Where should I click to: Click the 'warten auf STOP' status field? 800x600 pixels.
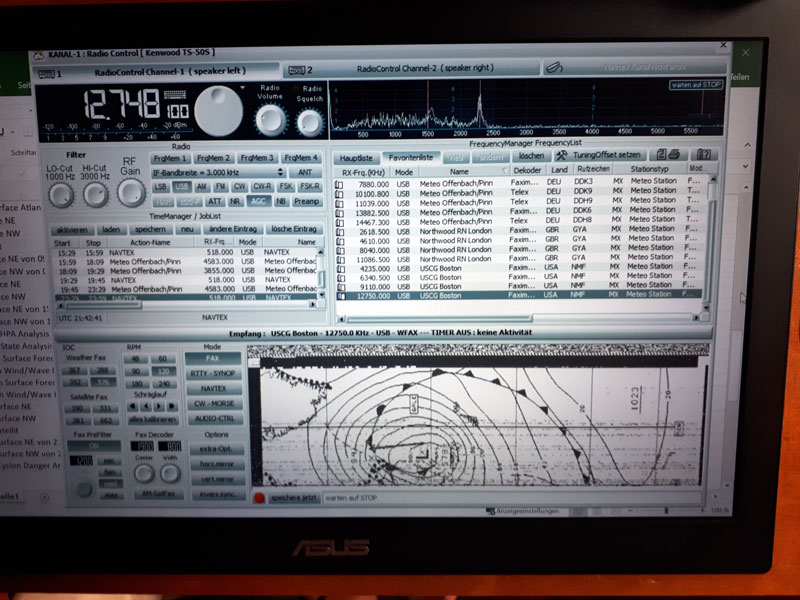click(x=512, y=497)
